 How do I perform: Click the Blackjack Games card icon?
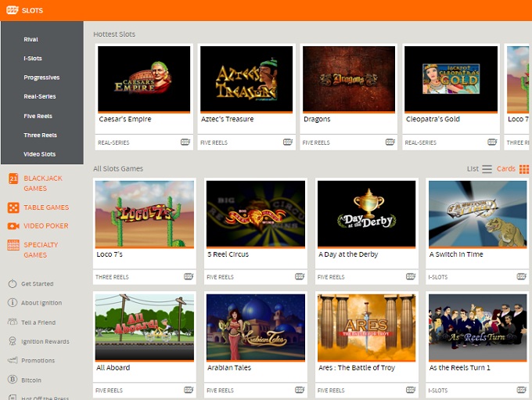tap(13, 179)
